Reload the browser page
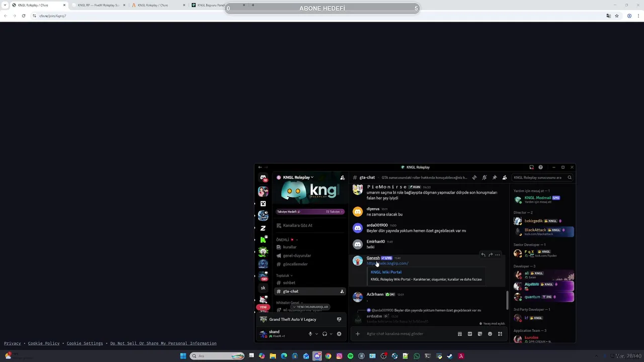The width and height of the screenshot is (644, 362). 23,16
